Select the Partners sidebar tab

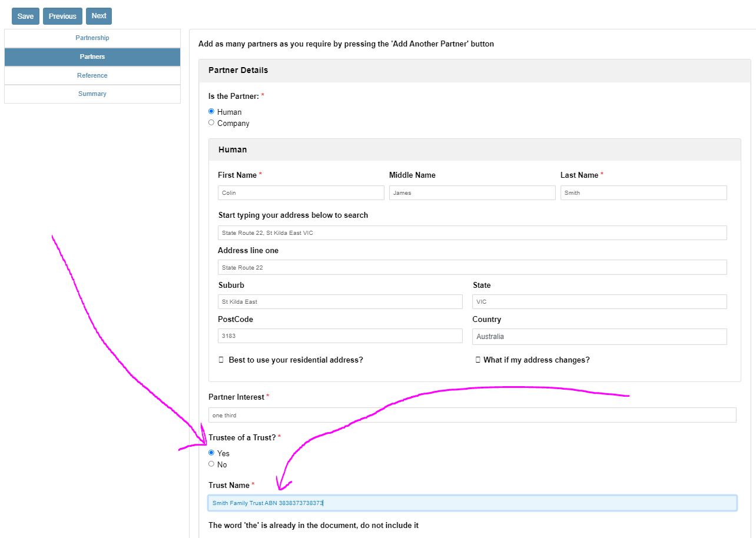[92, 57]
